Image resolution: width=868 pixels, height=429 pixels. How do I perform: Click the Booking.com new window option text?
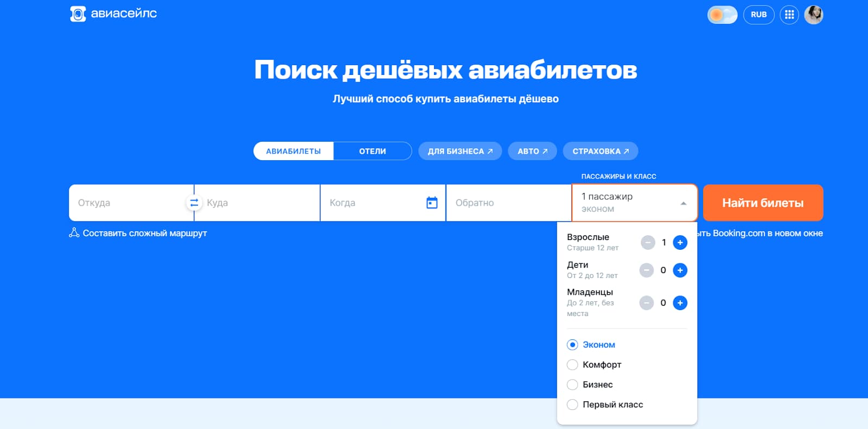click(x=760, y=233)
